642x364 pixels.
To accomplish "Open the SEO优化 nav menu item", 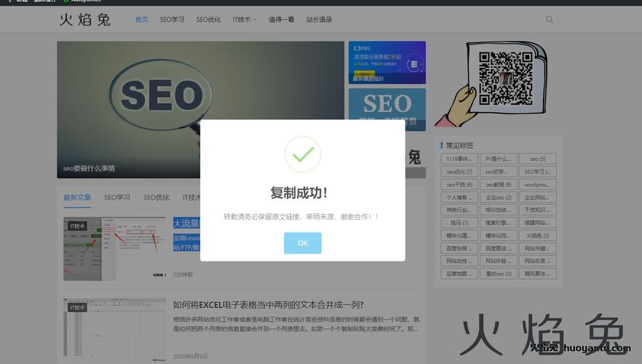I will point(208,19).
